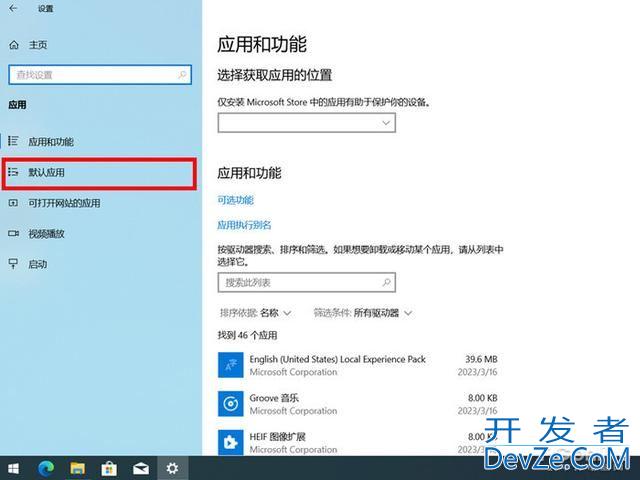Select the HEIF 图像扩展 app name

coord(278,436)
